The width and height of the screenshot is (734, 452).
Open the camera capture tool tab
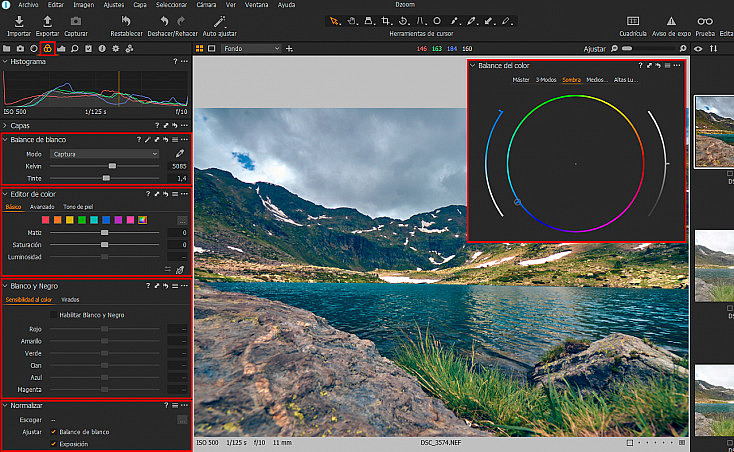[20, 49]
